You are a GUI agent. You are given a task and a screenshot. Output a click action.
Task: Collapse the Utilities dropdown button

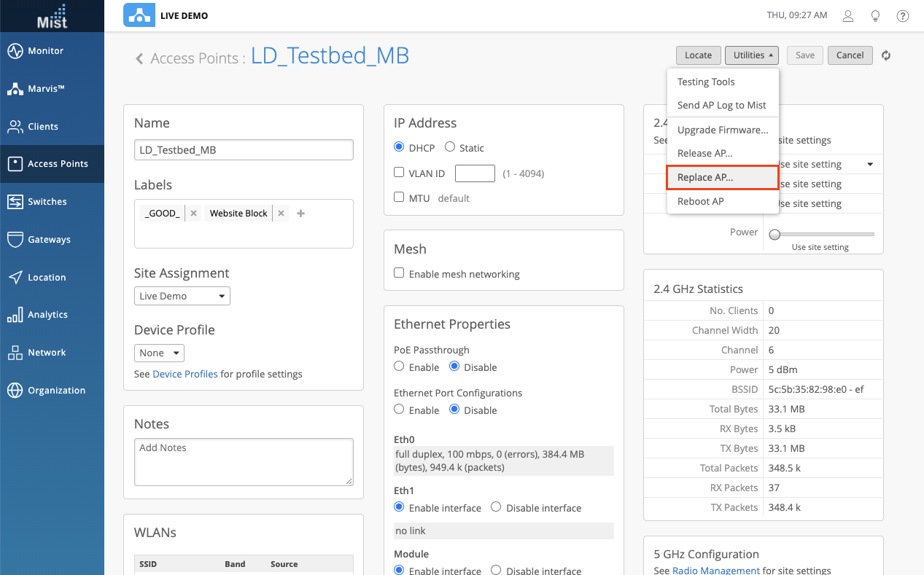752,55
